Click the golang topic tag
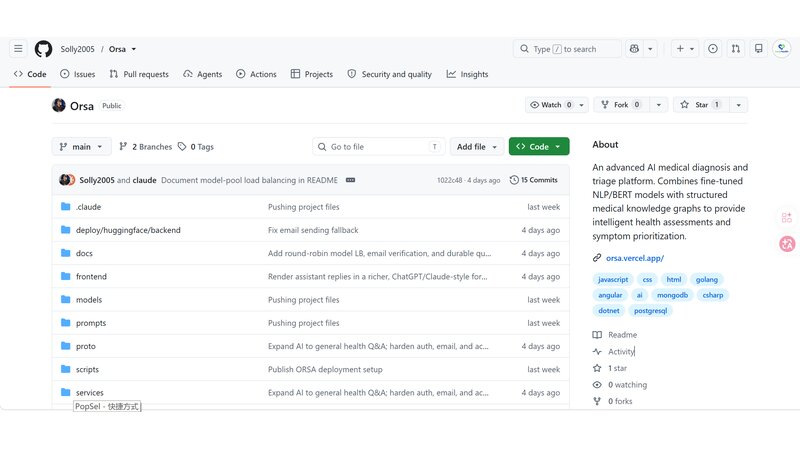 (707, 280)
